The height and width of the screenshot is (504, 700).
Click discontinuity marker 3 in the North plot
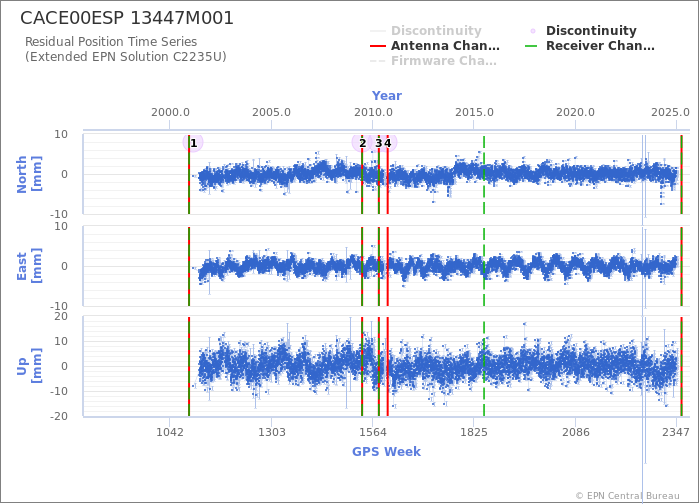[379, 143]
